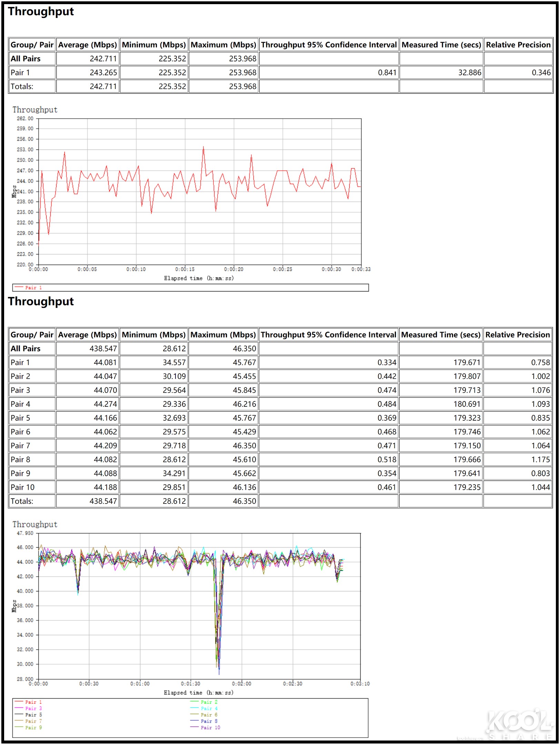Select the 438.547 average in the Totals row
560x745 pixels.
click(103, 501)
